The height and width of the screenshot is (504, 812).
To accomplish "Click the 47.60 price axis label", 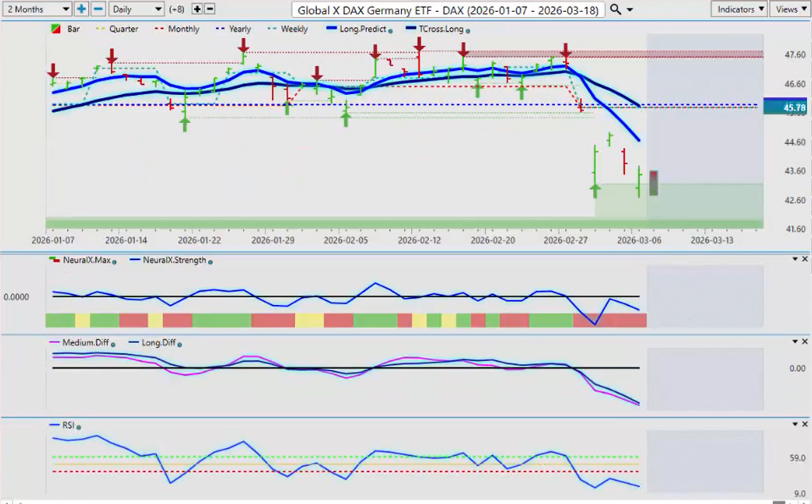I will pyautogui.click(x=795, y=54).
